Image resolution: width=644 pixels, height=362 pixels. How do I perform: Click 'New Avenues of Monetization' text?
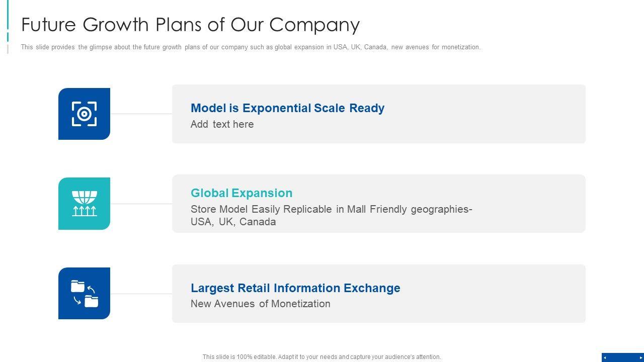[260, 304]
